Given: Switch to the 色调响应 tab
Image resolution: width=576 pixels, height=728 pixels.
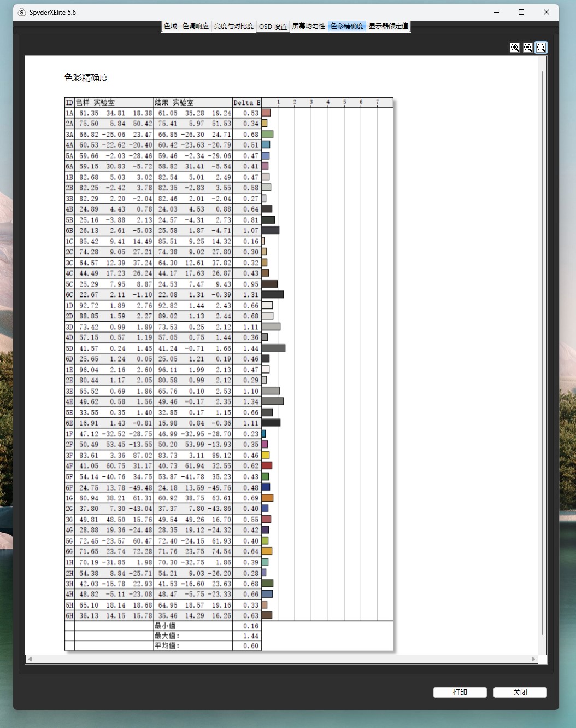Looking at the screenshot, I should point(196,26).
